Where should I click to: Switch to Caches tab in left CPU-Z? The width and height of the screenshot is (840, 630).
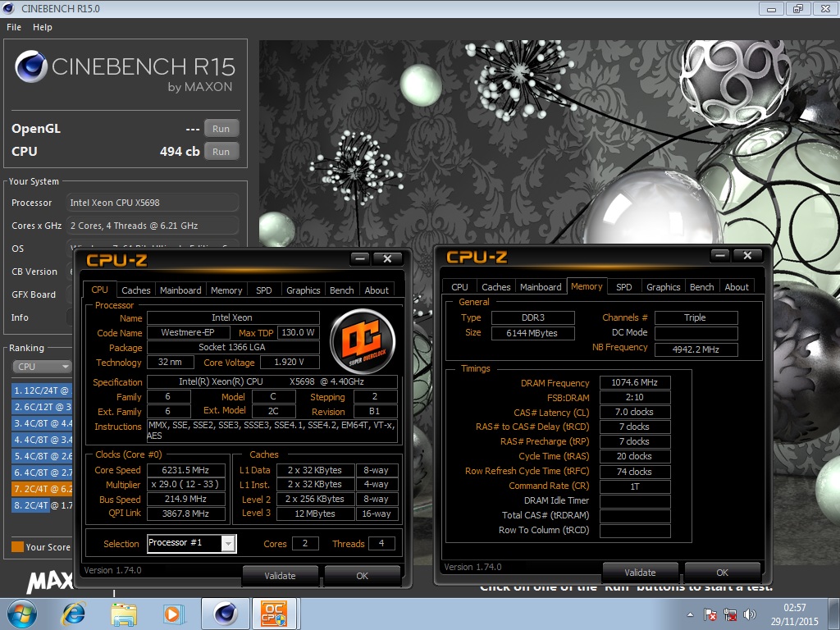pyautogui.click(x=136, y=290)
